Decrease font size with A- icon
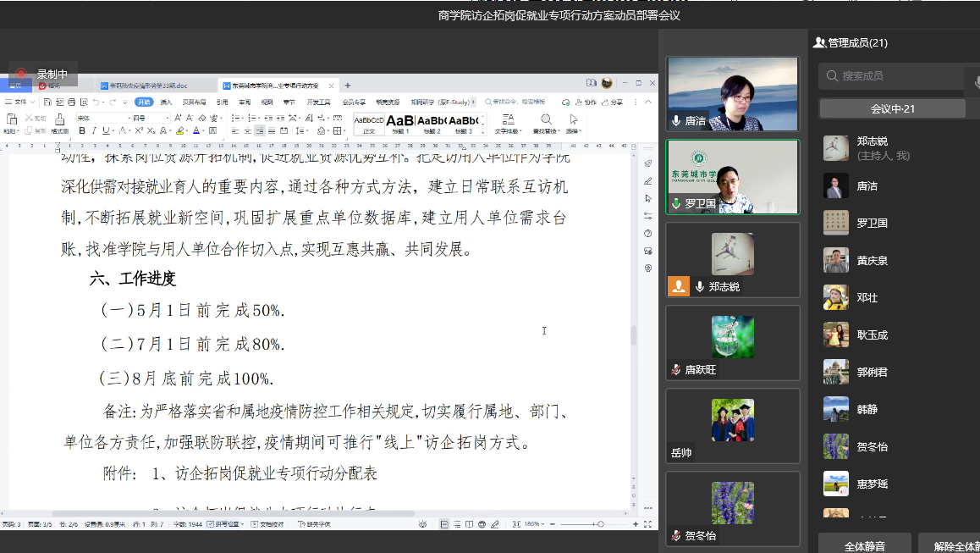 190,118
